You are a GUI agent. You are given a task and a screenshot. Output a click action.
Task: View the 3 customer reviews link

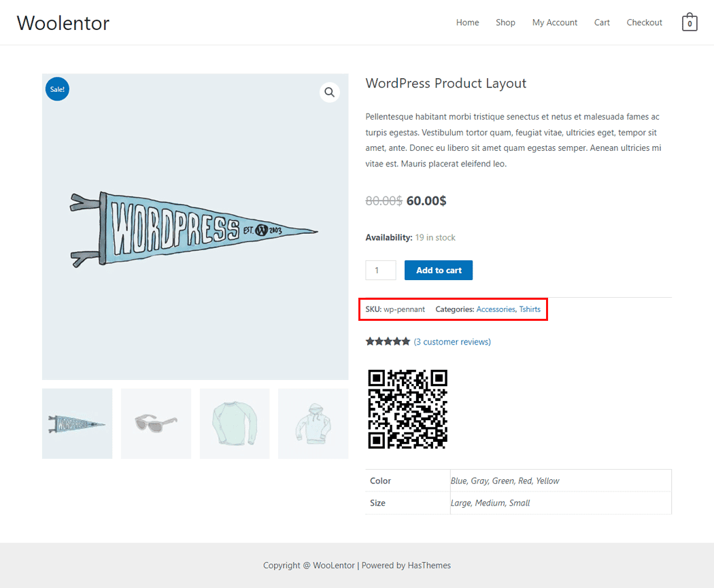coord(452,342)
